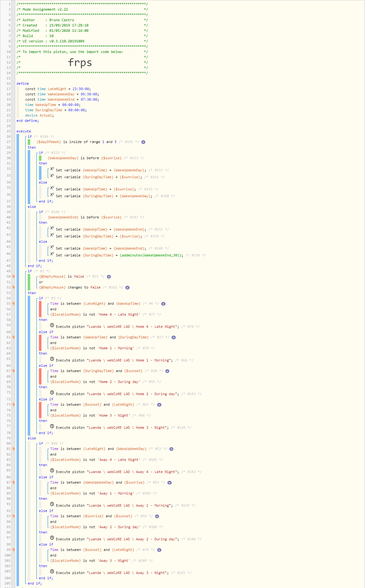The image size is (367, 588).
Task: Click the lightning bolt beside line 87
Action: 14,483
